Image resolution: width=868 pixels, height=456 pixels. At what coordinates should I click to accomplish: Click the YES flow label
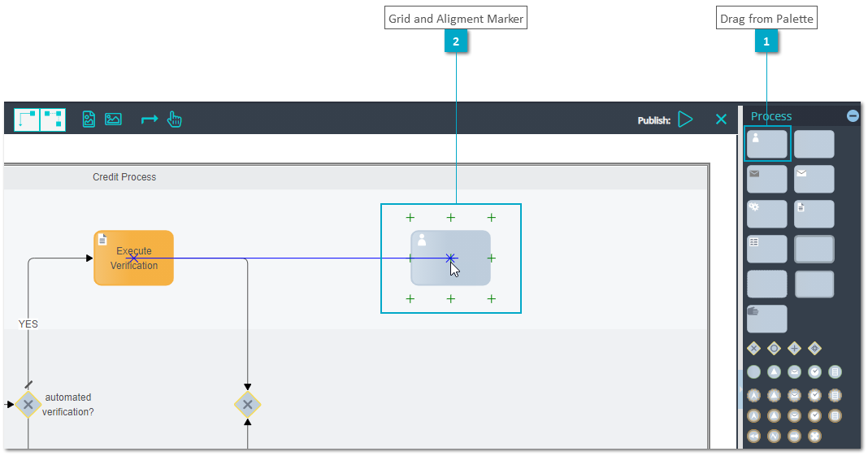point(28,324)
